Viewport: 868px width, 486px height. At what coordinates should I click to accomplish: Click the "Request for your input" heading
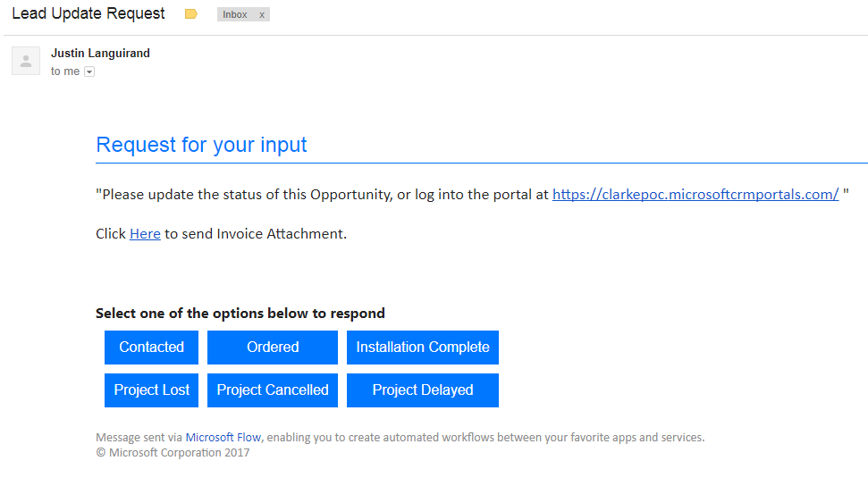201,145
